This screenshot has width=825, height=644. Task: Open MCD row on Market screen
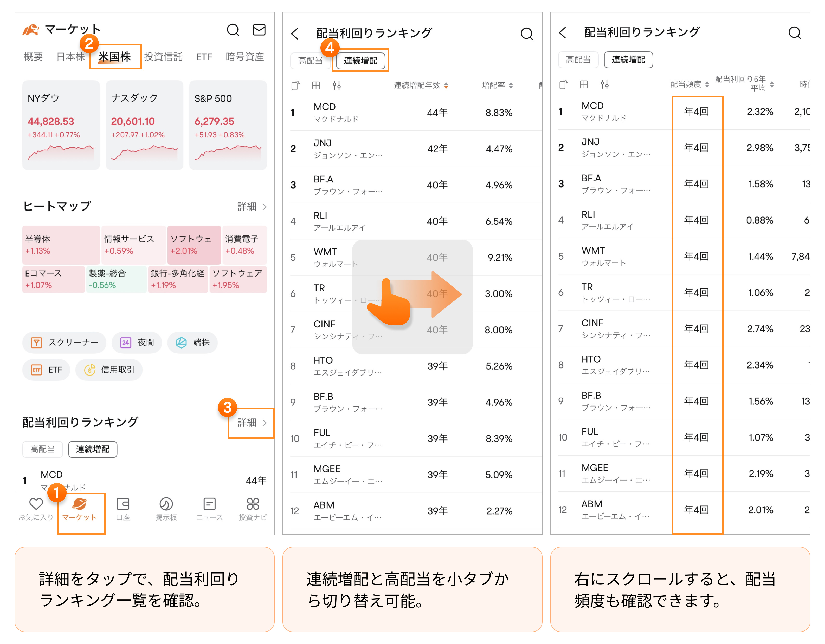click(x=144, y=480)
